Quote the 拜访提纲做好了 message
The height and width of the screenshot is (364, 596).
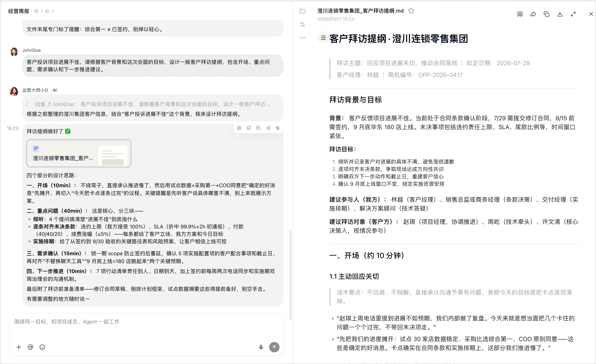click(x=239, y=128)
